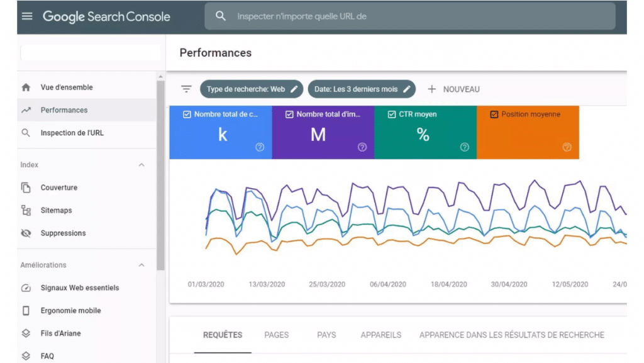Edit the Type de recherche: Web filter
This screenshot has width=644, height=363.
pos(252,89)
